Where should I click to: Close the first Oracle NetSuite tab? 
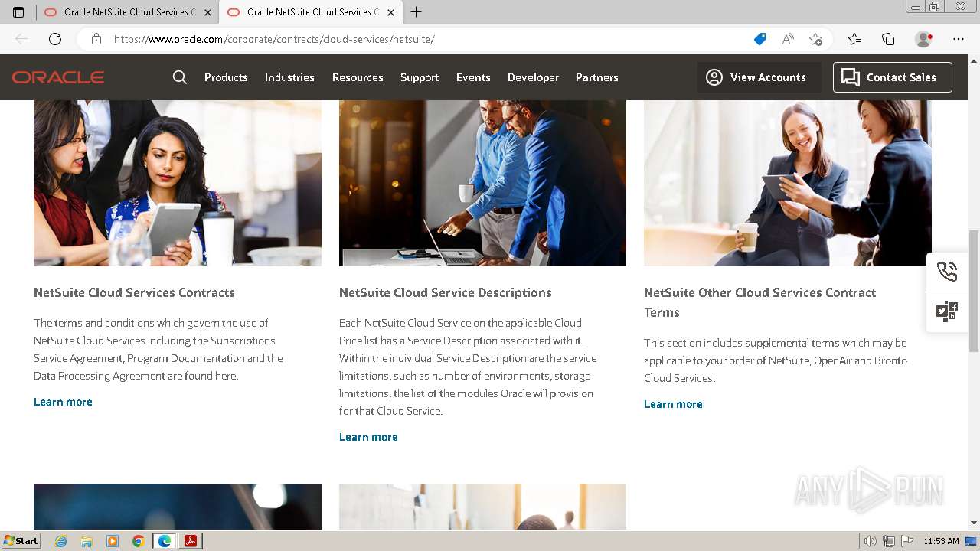[207, 12]
